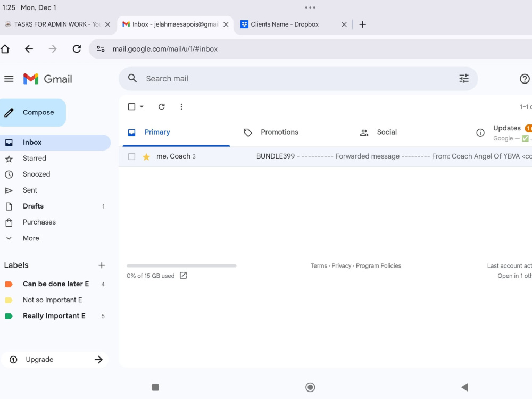Viewport: 532px width, 399px height.
Task: Open the Program Policies link
Action: pos(378,266)
